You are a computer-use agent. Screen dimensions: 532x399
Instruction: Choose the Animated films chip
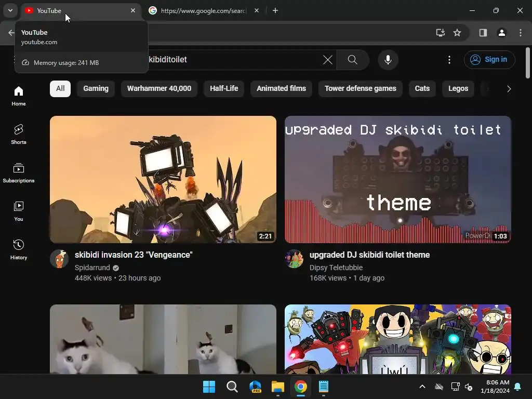[x=281, y=88]
